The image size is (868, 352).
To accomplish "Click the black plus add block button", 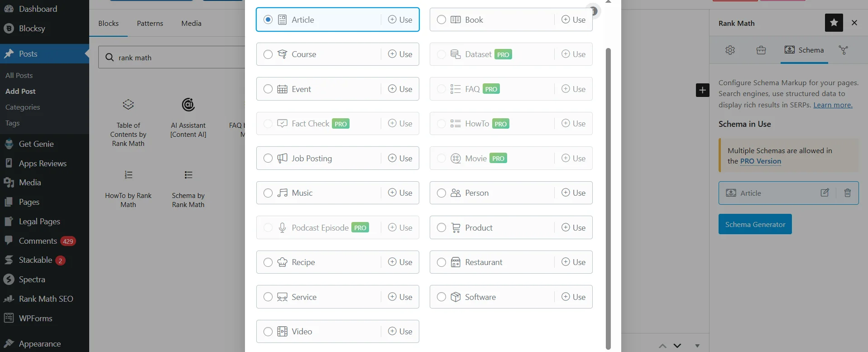I will point(702,90).
